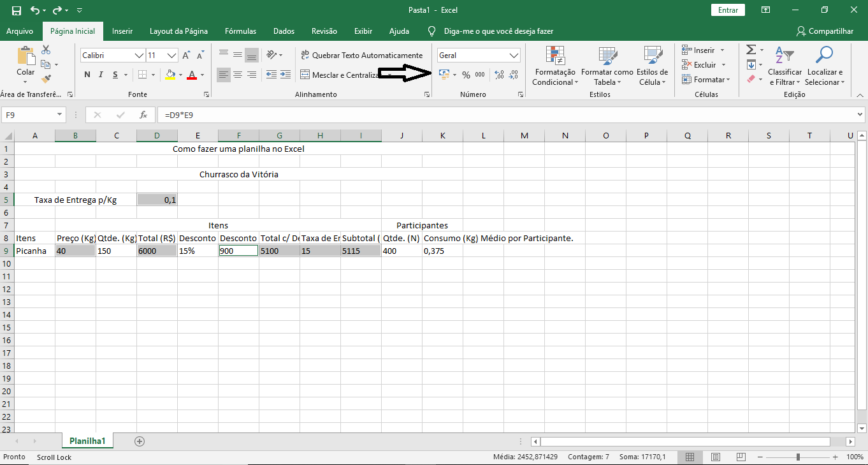Add a new sheet with plus icon
This screenshot has height=465, width=868.
tap(140, 441)
